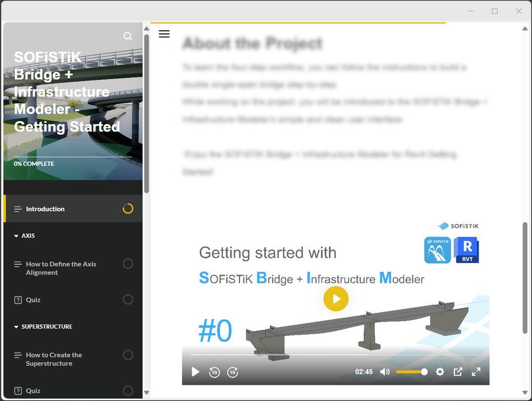Click the Introduction lesson lines icon
The height and width of the screenshot is (401, 532).
(x=18, y=209)
